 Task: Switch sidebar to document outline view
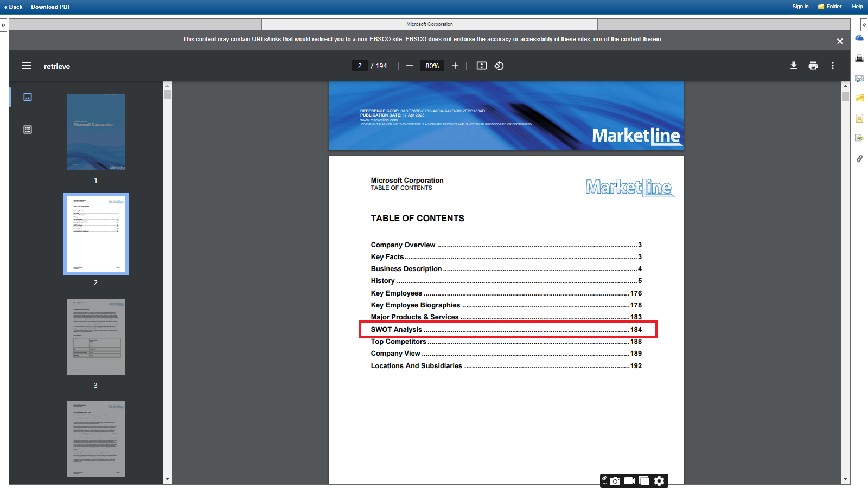click(x=28, y=130)
